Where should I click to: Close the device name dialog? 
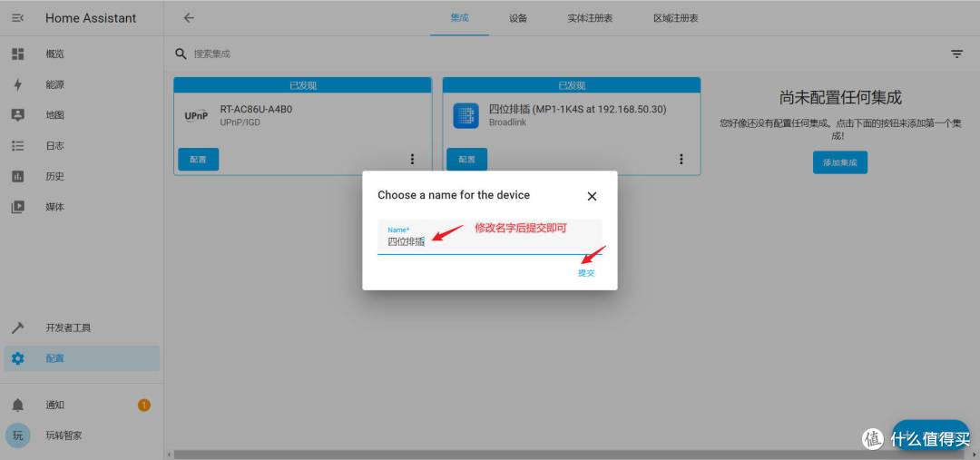[592, 196]
